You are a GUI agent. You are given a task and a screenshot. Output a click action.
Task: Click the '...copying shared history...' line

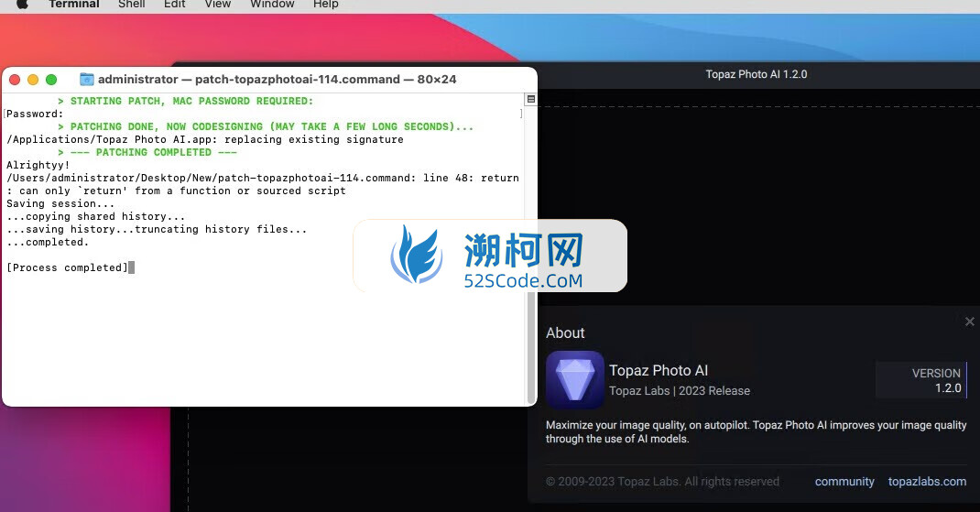pos(95,216)
